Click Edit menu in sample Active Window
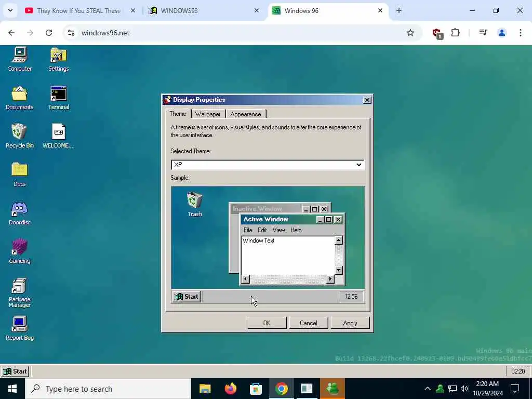Screen dimensions: 532x399 tap(262, 230)
